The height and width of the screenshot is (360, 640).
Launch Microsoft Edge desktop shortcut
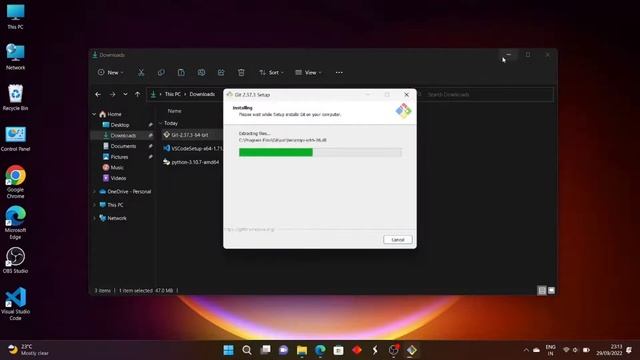[x=15, y=222]
